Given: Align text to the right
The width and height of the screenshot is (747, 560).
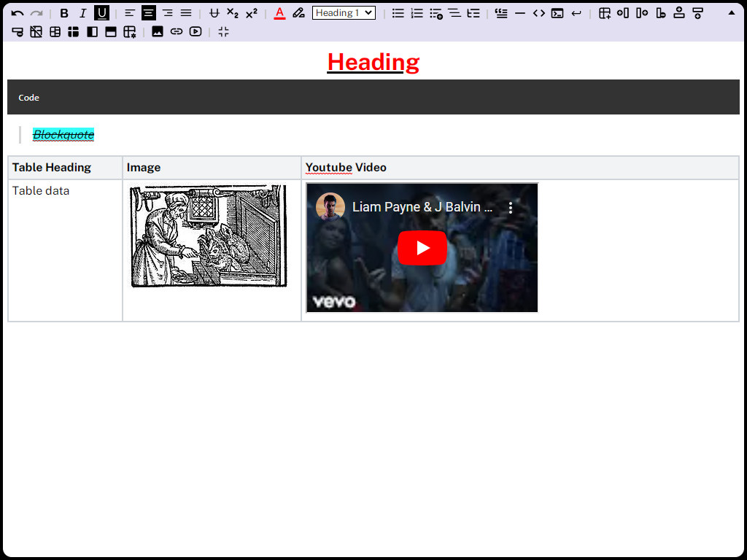Looking at the screenshot, I should 167,13.
